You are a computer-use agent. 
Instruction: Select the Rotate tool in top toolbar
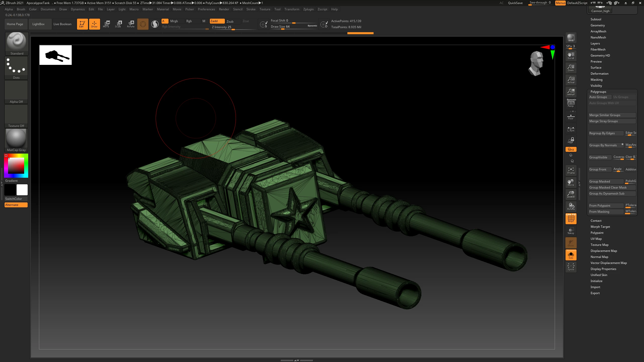pos(131,24)
